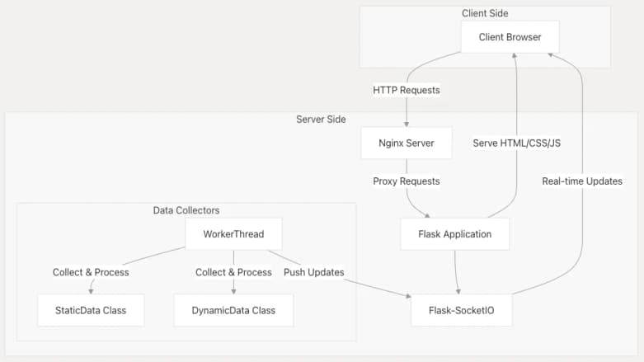This screenshot has height=362, width=644.
Task: Select the Flask-SocketIO node
Action: [x=462, y=310]
